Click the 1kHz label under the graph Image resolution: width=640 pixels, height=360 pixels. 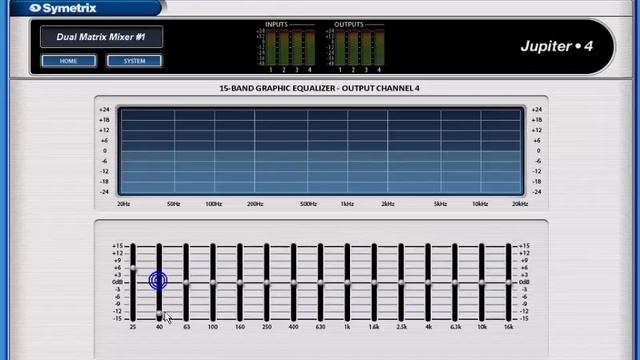347,204
